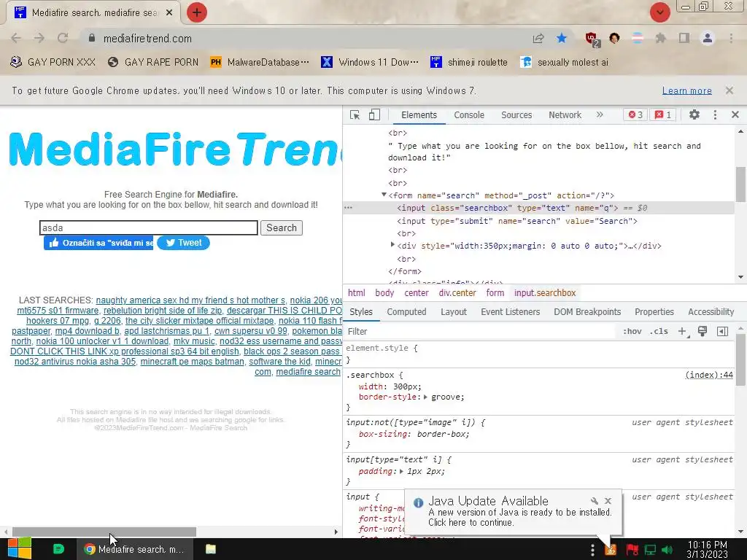
Task: Close the DevTools panel
Action: [735, 114]
